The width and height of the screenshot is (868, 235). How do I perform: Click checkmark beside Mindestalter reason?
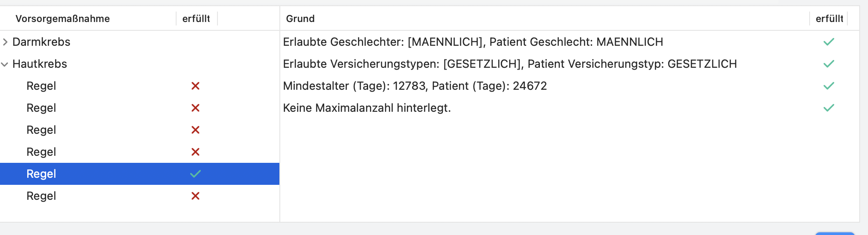point(829,86)
